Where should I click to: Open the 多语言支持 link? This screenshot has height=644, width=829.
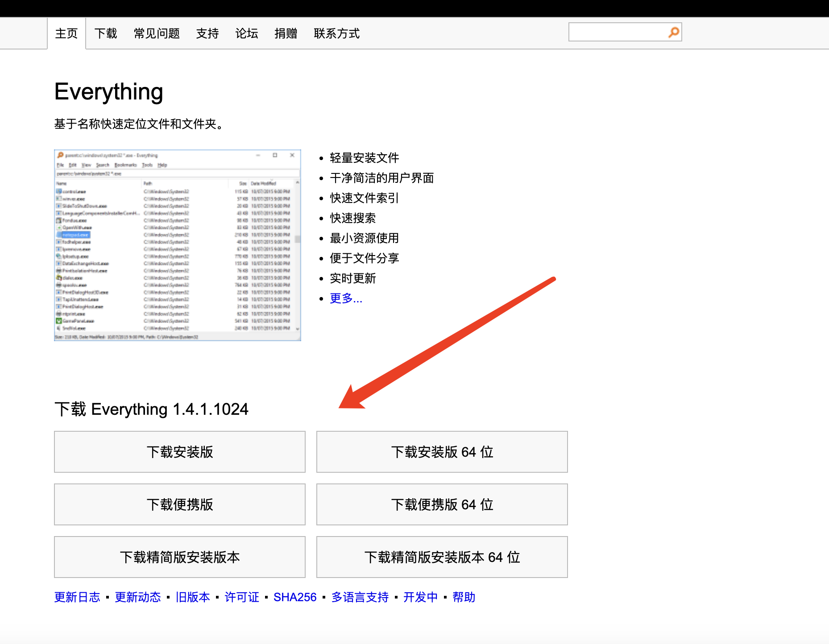(x=360, y=597)
